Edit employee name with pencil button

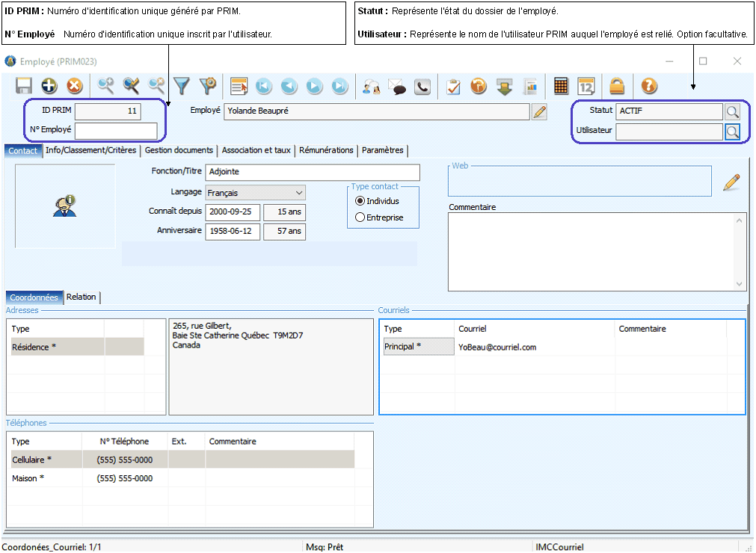coord(539,112)
